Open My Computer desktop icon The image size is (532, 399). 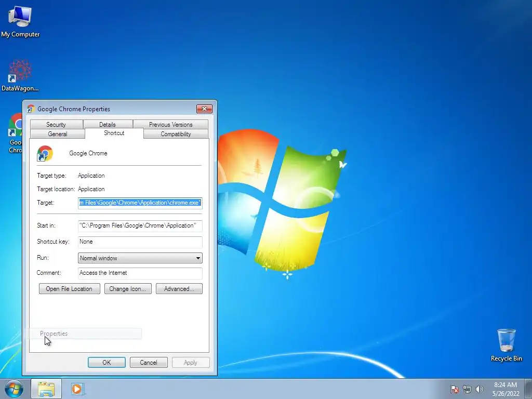[20, 21]
